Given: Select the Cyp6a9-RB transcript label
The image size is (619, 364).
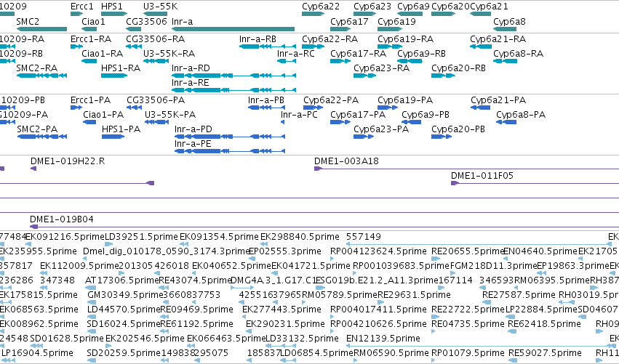Looking at the screenshot, I should click(x=422, y=54).
